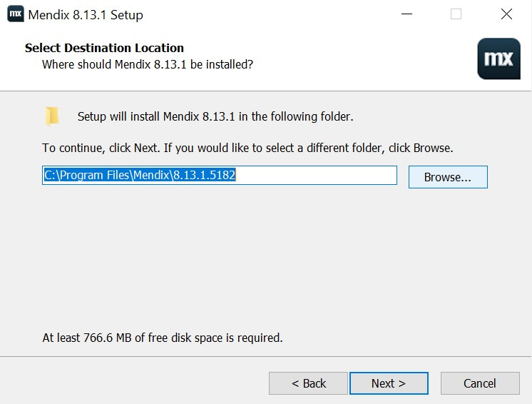Image resolution: width=532 pixels, height=404 pixels.
Task: Close the Mendix Setup window
Action: click(506, 14)
